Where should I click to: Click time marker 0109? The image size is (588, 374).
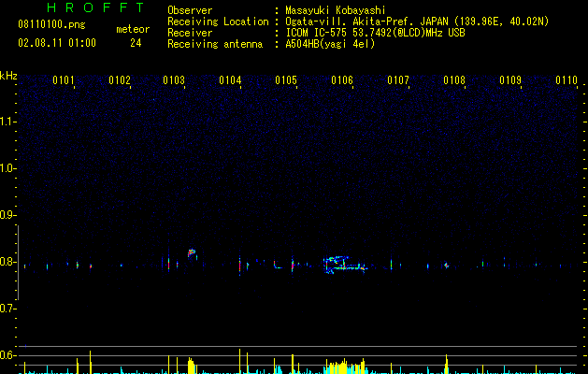[510, 79]
